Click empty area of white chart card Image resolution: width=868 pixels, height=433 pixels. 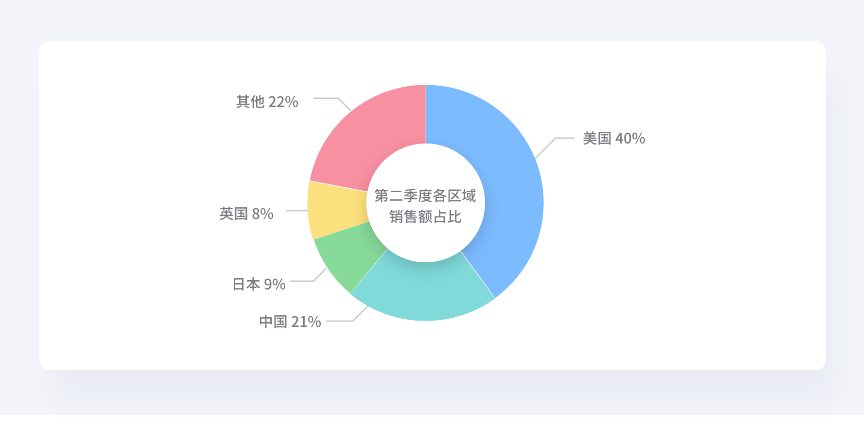(x=705, y=268)
